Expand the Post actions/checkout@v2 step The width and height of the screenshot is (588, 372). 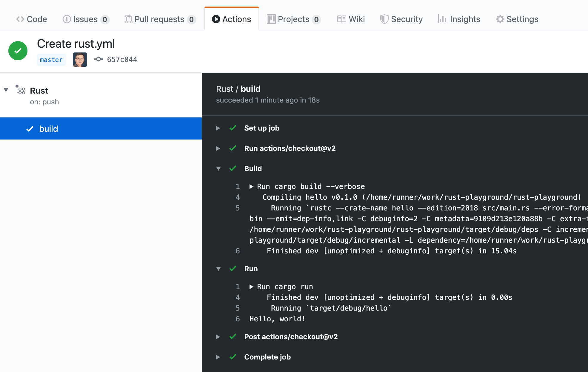(218, 337)
